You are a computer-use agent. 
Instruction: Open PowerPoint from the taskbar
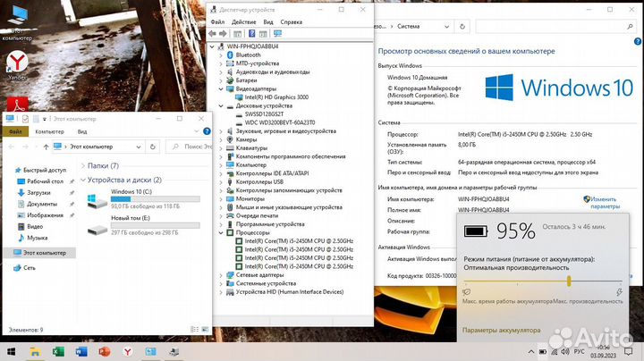[x=105, y=351]
